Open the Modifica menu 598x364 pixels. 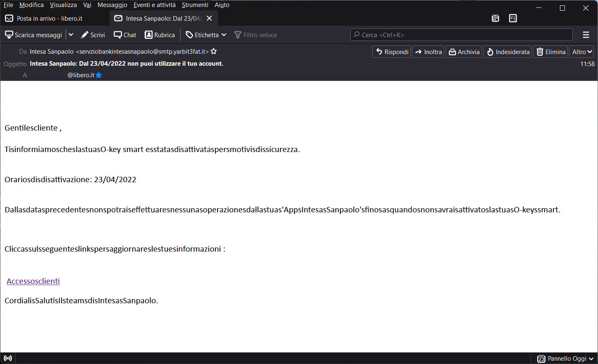pos(31,5)
